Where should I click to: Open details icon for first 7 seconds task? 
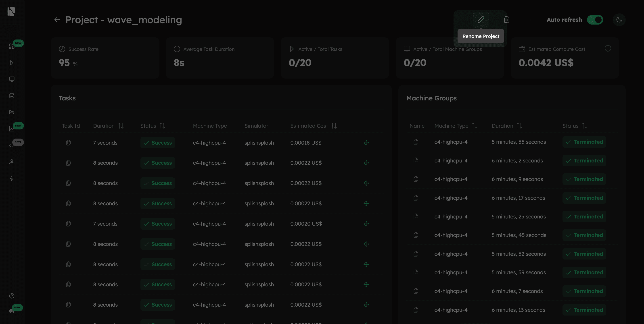click(x=366, y=143)
